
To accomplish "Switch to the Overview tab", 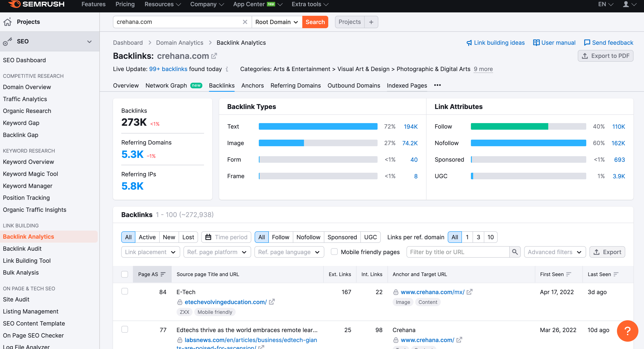I will (x=126, y=86).
